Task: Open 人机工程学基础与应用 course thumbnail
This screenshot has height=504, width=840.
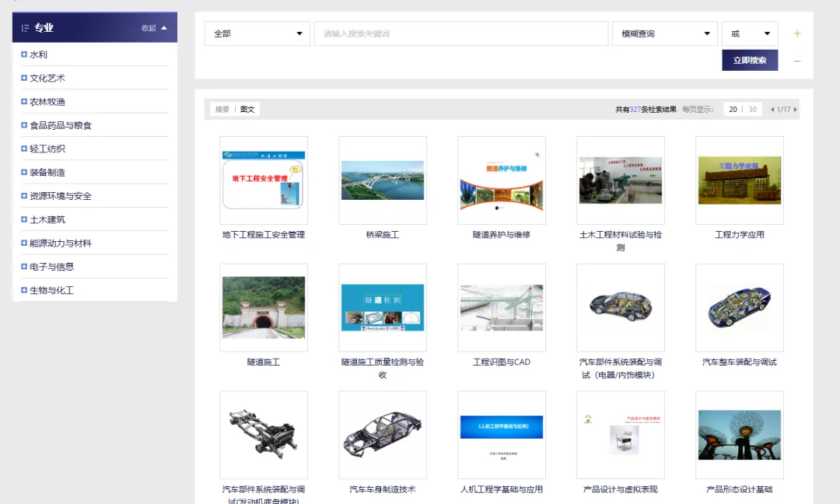Action: (x=502, y=434)
